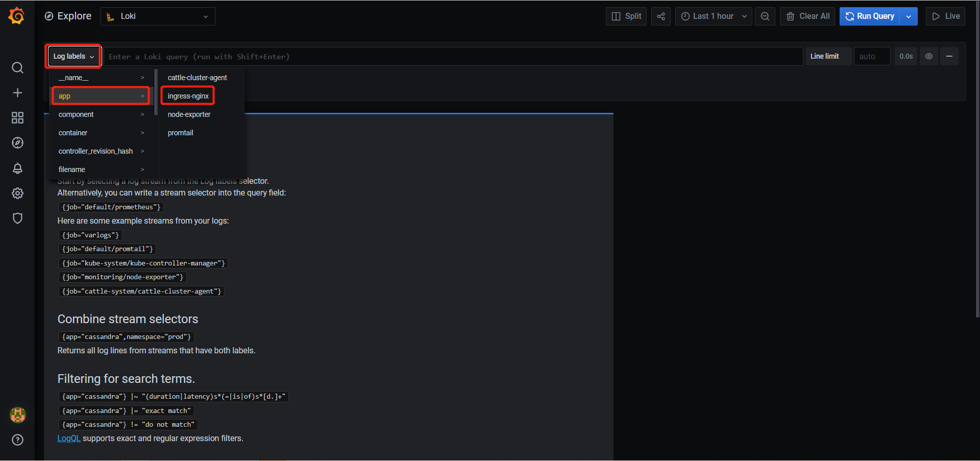The width and height of the screenshot is (980, 461).
Task: Use the {job="varlogs"} example stream
Action: pyautogui.click(x=90, y=235)
